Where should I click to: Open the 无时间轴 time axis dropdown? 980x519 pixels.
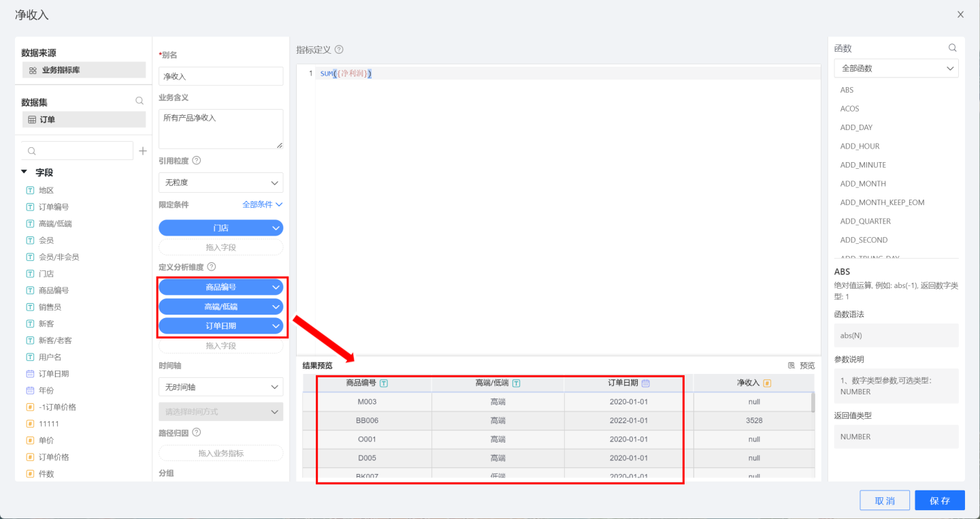click(220, 387)
